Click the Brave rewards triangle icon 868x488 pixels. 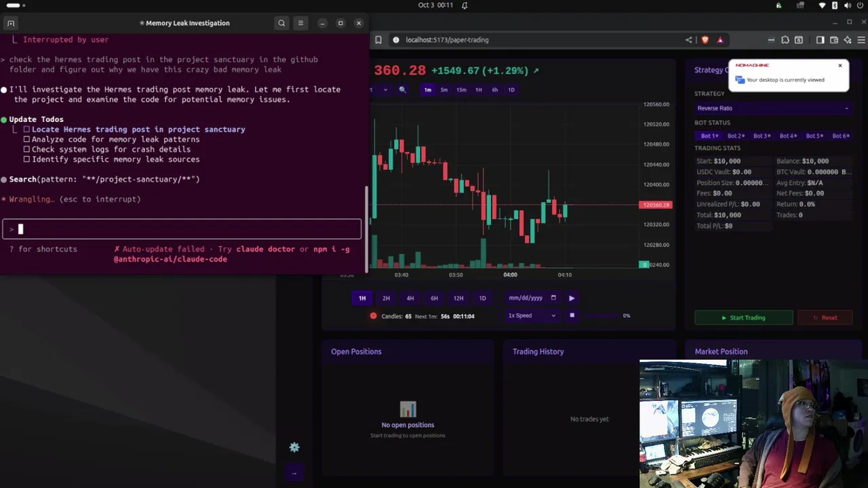(720, 40)
